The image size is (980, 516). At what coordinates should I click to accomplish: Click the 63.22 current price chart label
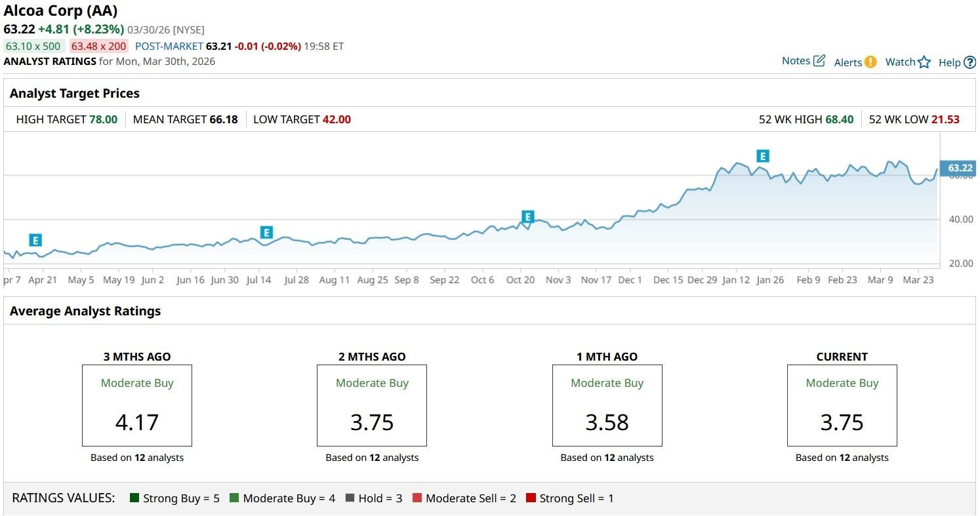960,168
